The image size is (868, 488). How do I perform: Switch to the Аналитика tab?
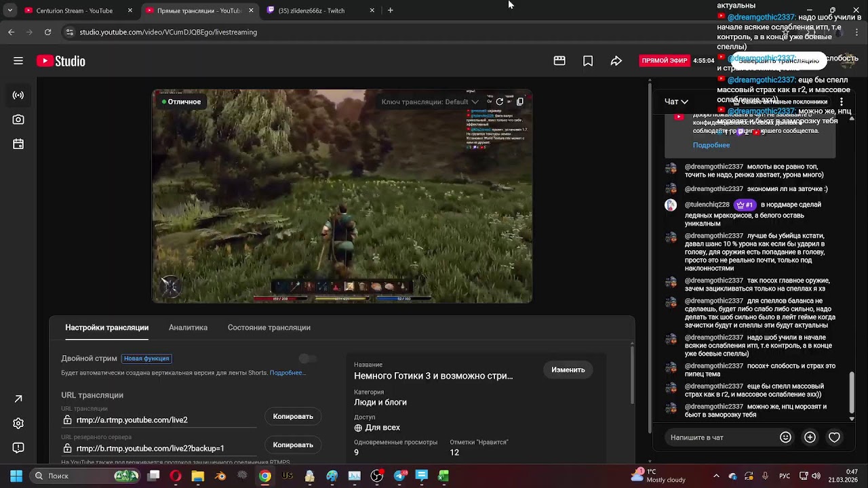[x=188, y=327]
